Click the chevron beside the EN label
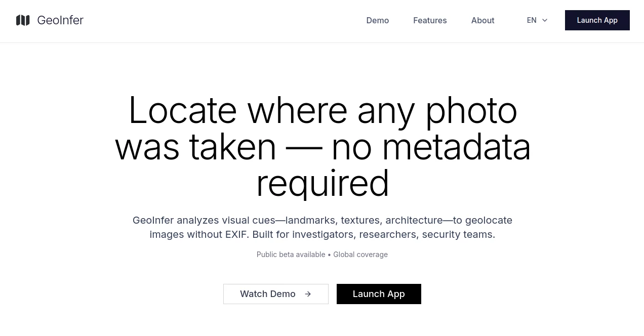The height and width of the screenshot is (336, 644). (x=545, y=20)
